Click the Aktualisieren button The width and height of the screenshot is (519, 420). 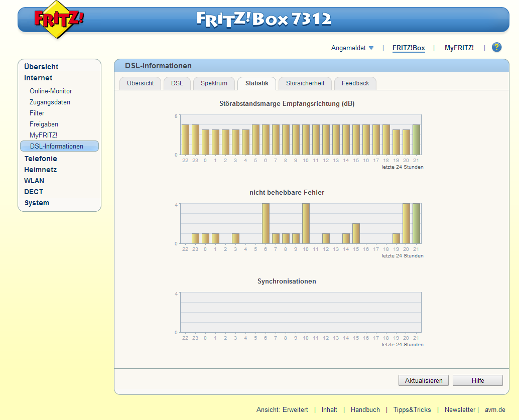click(x=423, y=381)
